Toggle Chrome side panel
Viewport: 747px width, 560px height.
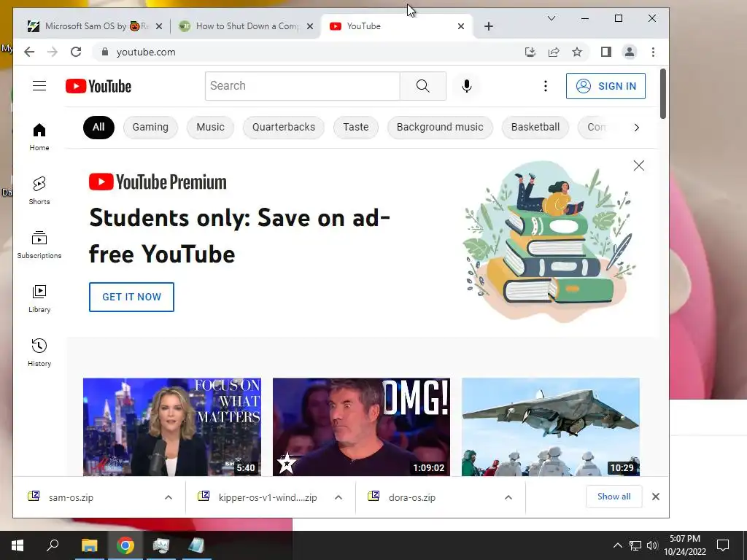point(606,52)
